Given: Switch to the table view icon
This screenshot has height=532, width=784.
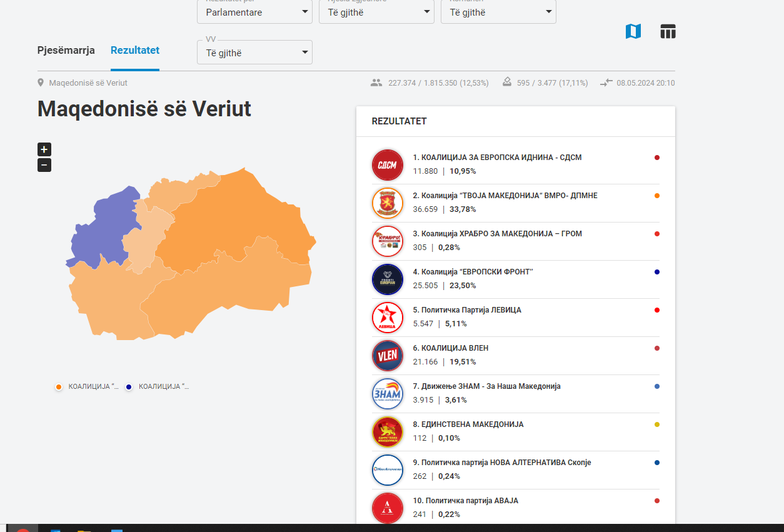Looking at the screenshot, I should click(668, 31).
